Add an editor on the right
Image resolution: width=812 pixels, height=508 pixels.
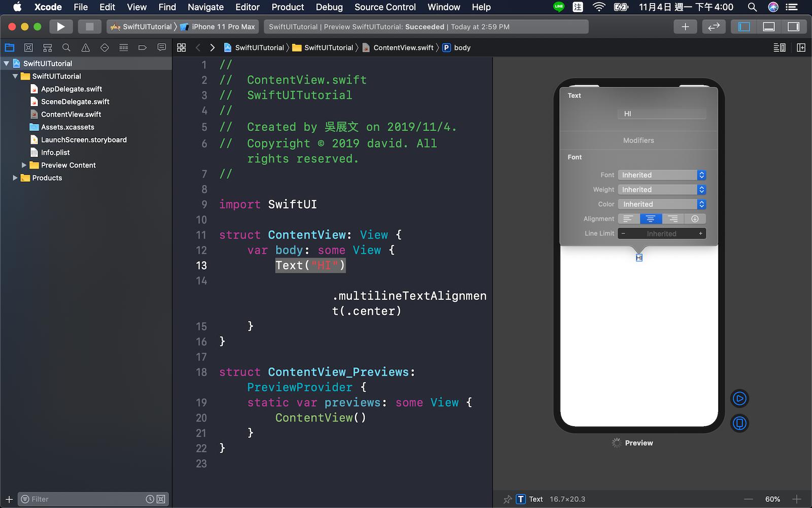click(x=801, y=48)
